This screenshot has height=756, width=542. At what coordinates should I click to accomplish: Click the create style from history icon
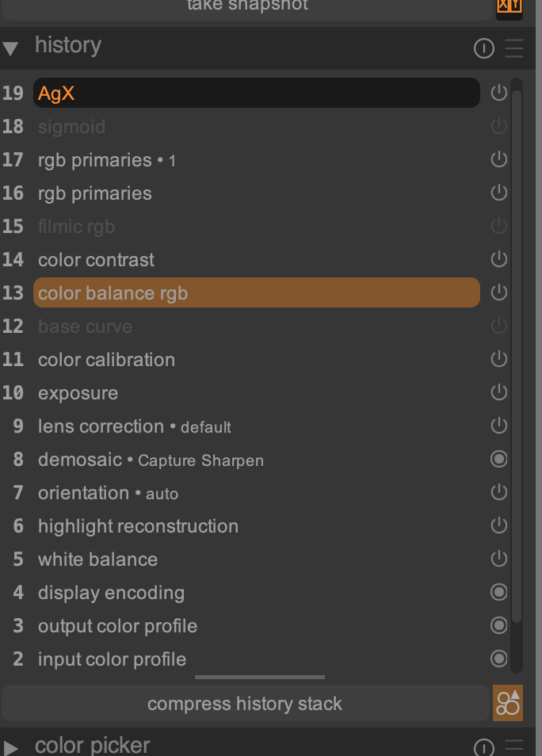point(508,704)
